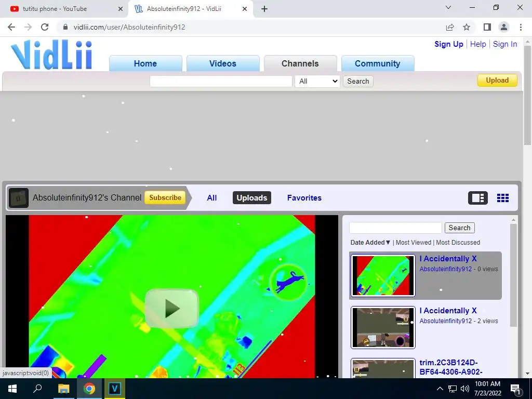Go back using browser back arrow
The height and width of the screenshot is (399, 532).
coord(11,27)
